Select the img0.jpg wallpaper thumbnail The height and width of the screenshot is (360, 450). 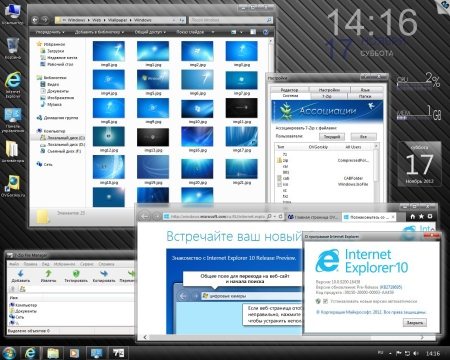coord(109,51)
